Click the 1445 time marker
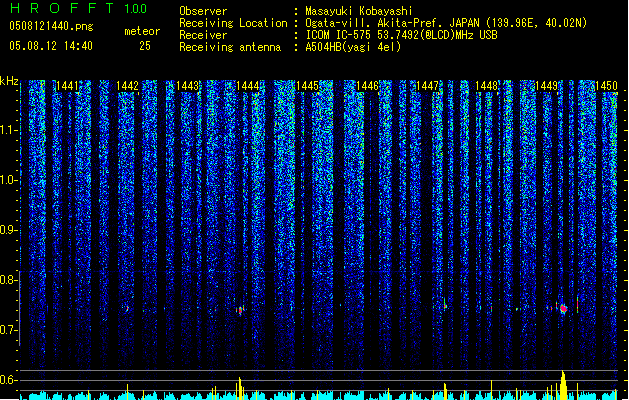Image resolution: width=629 pixels, height=400 pixels. tap(307, 86)
